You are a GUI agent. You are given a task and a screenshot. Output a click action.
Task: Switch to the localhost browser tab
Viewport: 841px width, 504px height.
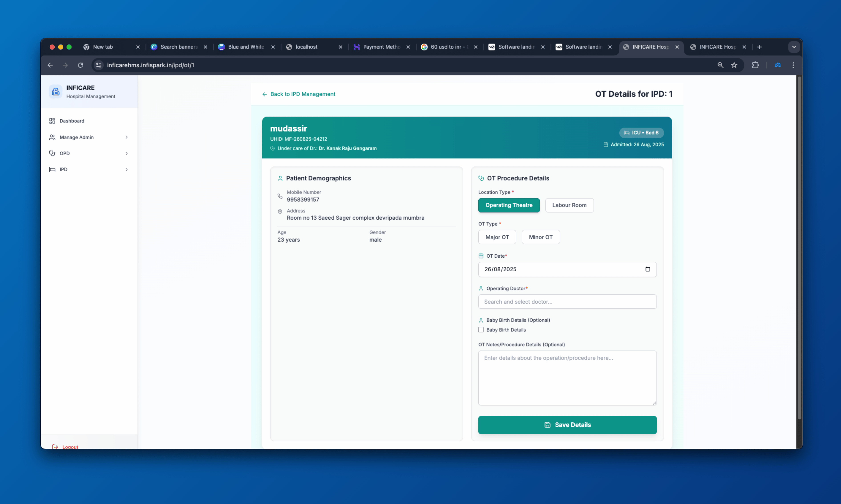306,47
